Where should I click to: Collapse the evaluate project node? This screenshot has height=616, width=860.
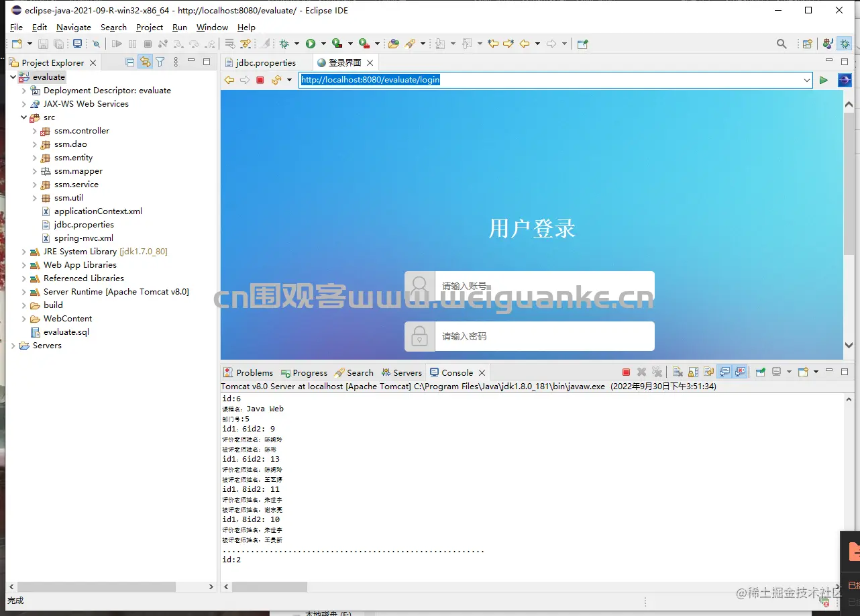point(13,77)
